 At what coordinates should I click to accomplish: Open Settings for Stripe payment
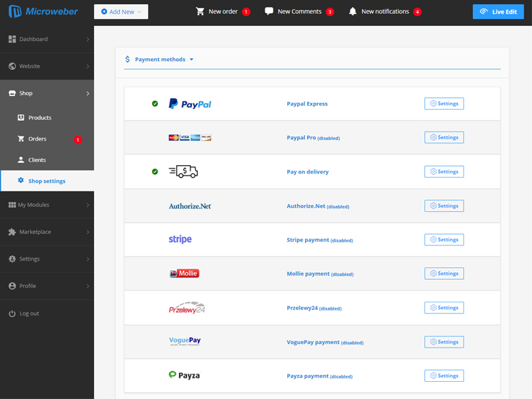[444, 239]
